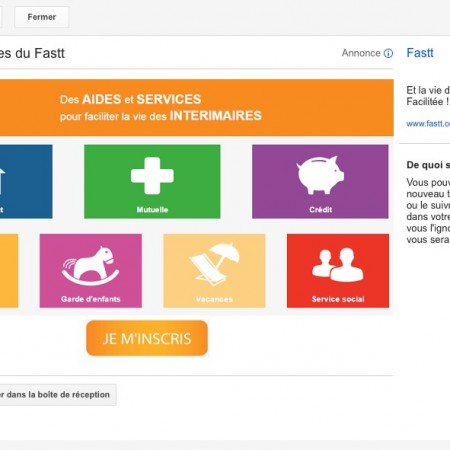Viewport: 450px width, 450px height.
Task: Open the Fastt advertiser title link
Action: pos(420,53)
